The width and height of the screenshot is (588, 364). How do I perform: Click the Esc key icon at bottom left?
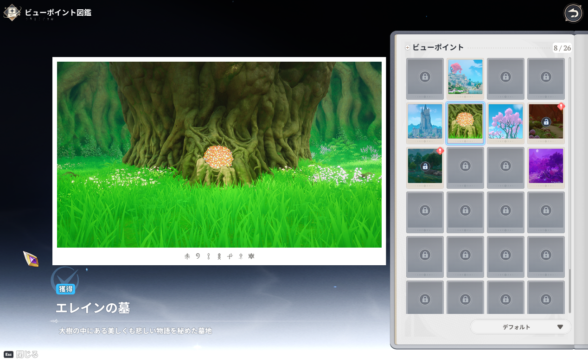(x=8, y=354)
